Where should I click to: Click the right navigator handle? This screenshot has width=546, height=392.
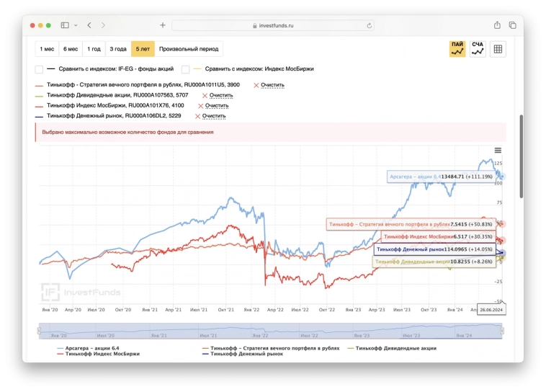tap(502, 331)
